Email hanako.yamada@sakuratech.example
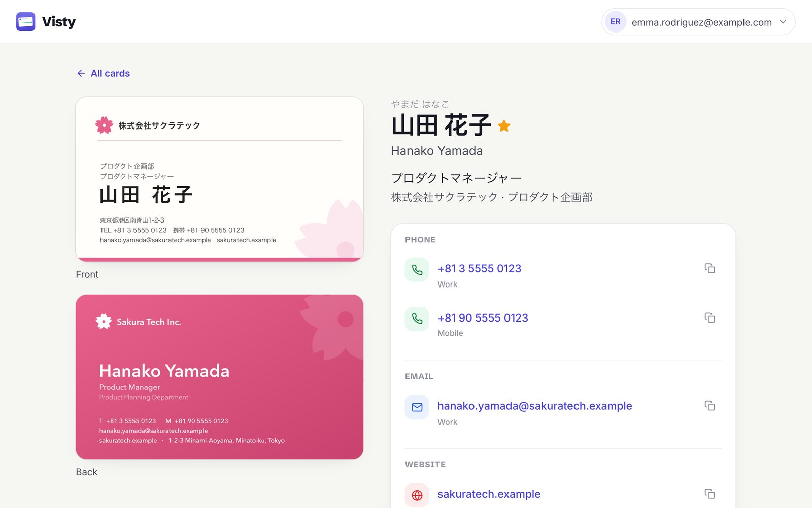The height and width of the screenshot is (508, 812). click(x=535, y=406)
